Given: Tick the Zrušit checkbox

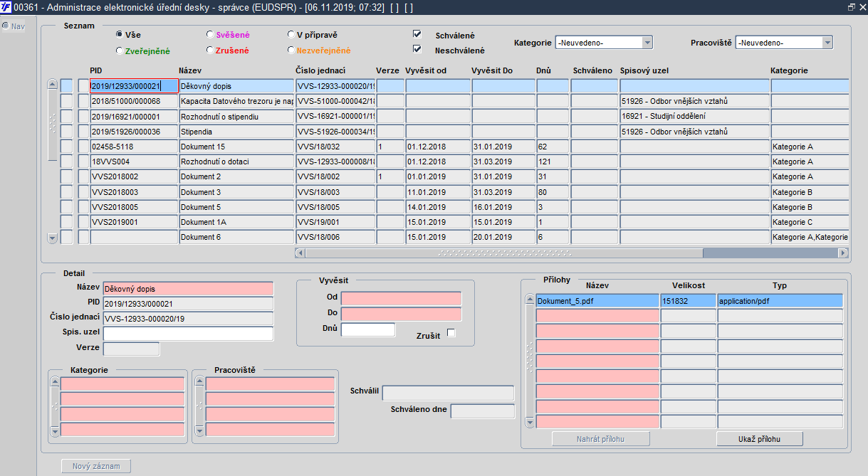Looking at the screenshot, I should [x=451, y=333].
